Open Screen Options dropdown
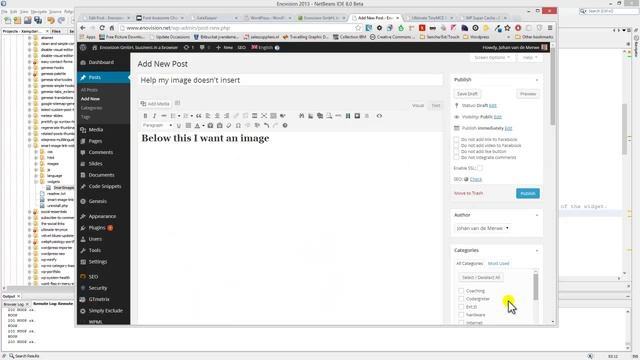640x360 pixels. pos(492,58)
